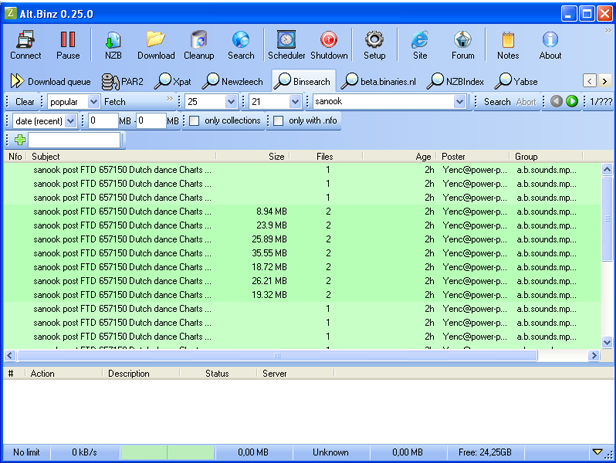This screenshot has width=616, height=463.
Task: Click the Clear button
Action: tap(24, 102)
